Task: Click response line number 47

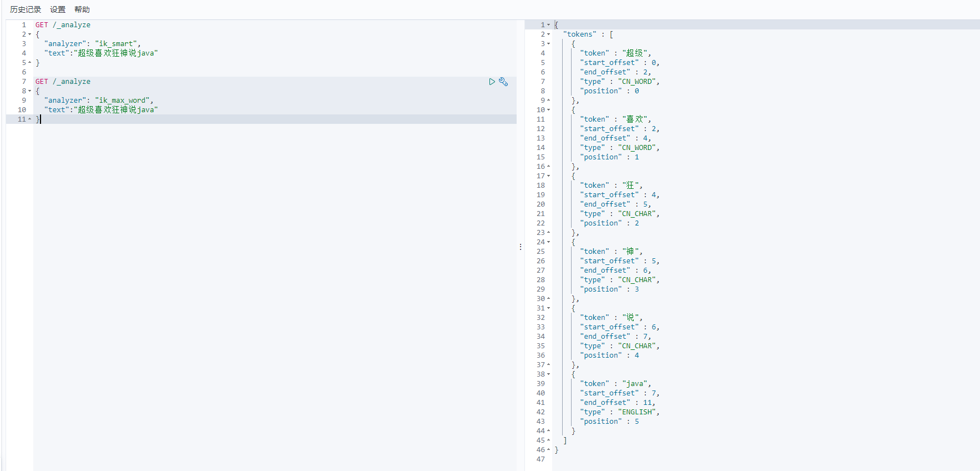Action: pos(540,459)
